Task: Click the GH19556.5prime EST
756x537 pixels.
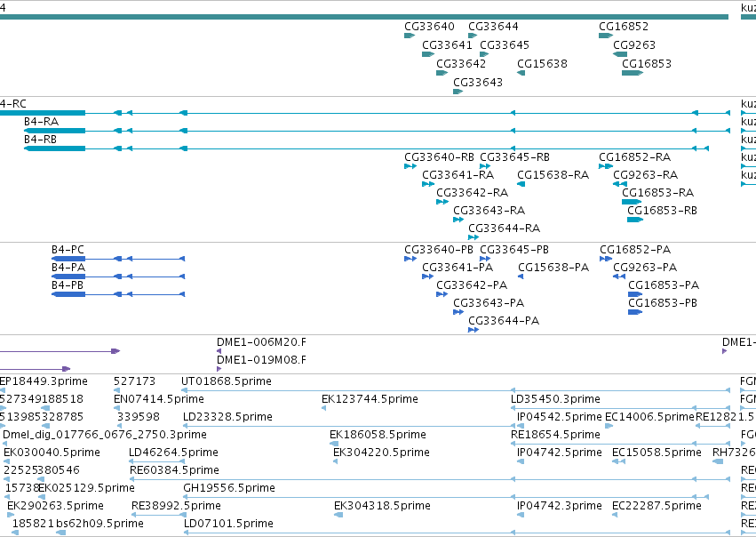Action: pos(446,498)
